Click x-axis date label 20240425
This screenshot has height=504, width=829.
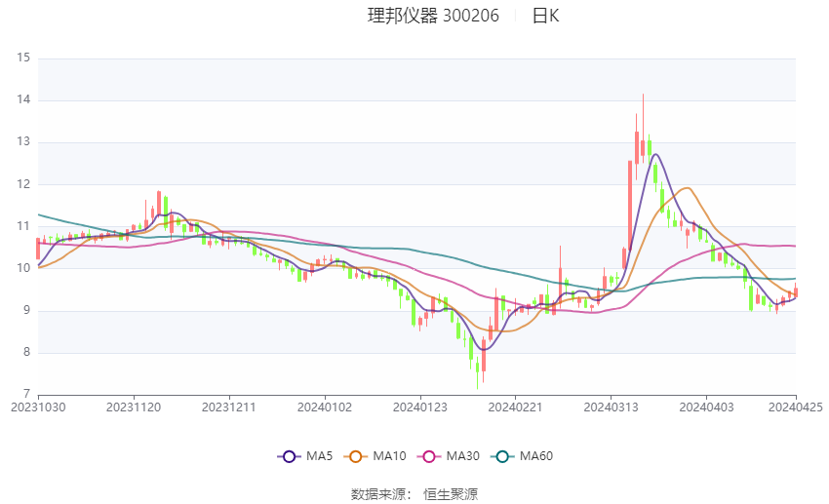click(x=795, y=407)
